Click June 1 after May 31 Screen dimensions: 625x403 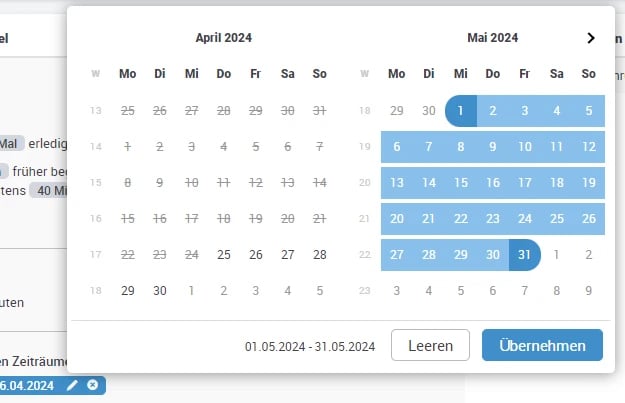click(556, 255)
